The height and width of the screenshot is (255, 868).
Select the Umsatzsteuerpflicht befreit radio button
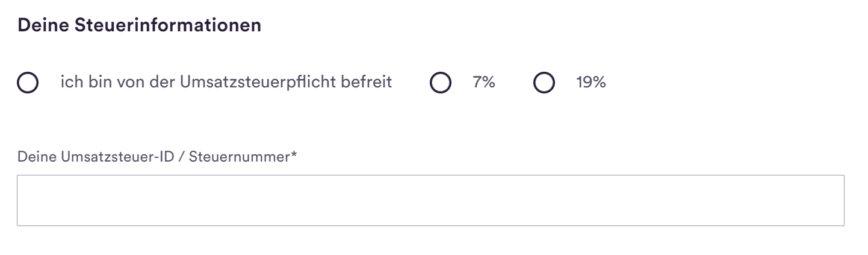(x=28, y=83)
